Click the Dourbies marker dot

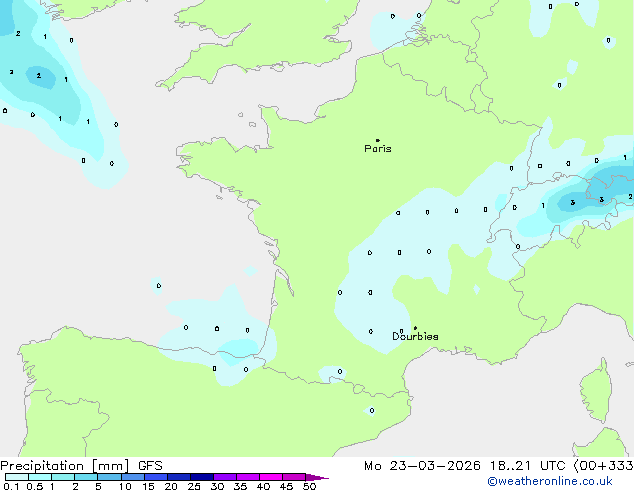click(x=415, y=328)
